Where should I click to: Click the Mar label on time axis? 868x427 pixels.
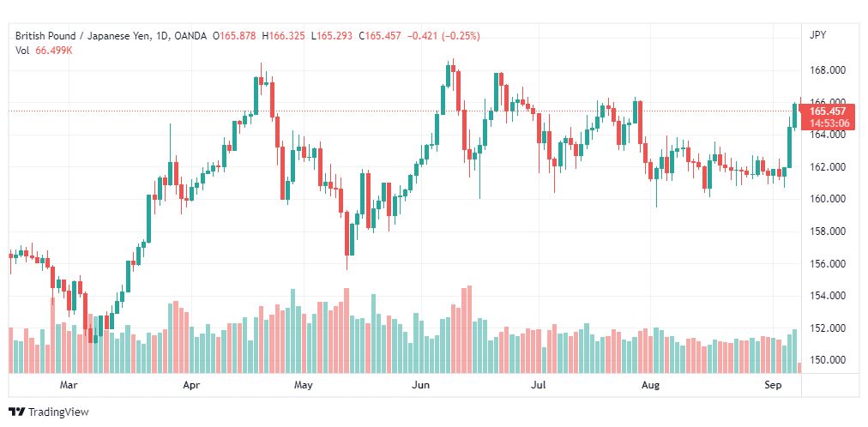click(x=68, y=385)
